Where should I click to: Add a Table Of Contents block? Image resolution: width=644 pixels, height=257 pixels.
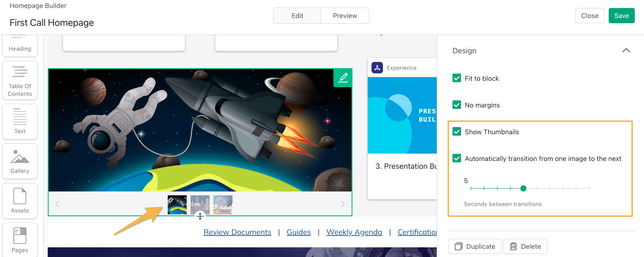tap(20, 80)
